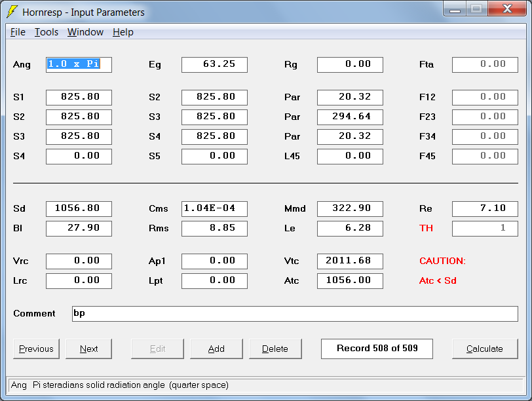Image resolution: width=532 pixels, height=401 pixels.
Task: Select the S4 field showing 0.00
Action: pyautogui.click(x=79, y=157)
